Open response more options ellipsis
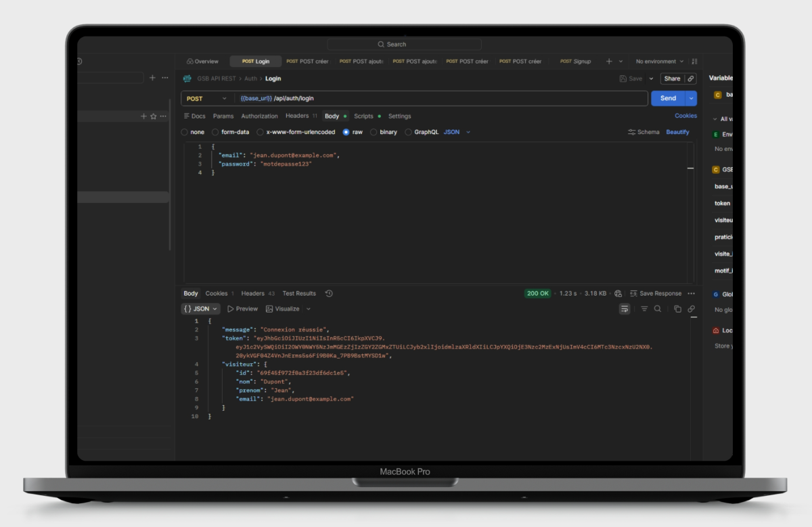Image resolution: width=812 pixels, height=527 pixels. (x=691, y=294)
